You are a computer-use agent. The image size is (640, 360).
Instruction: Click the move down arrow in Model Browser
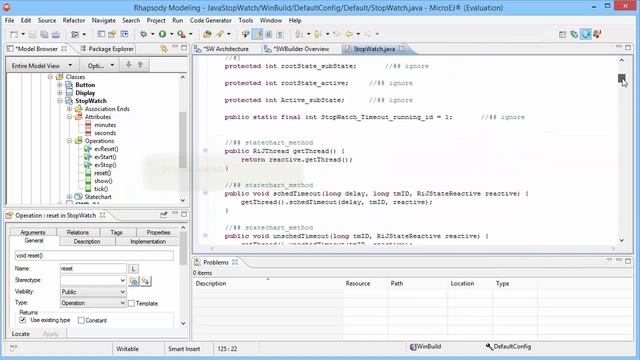tap(129, 65)
